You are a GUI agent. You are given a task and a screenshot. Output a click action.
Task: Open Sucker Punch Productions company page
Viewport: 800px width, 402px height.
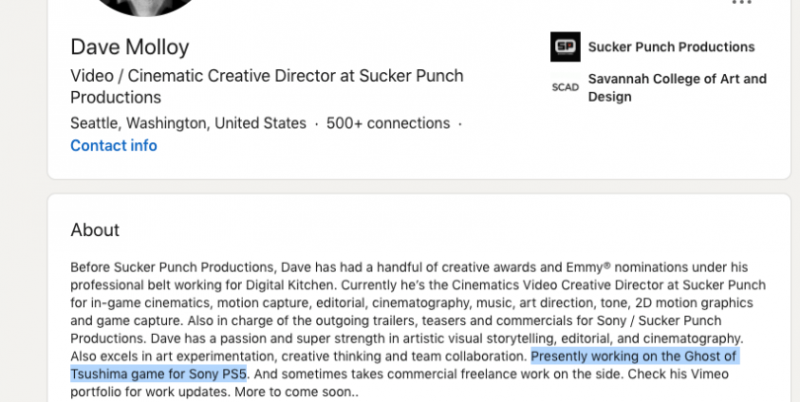pos(671,47)
